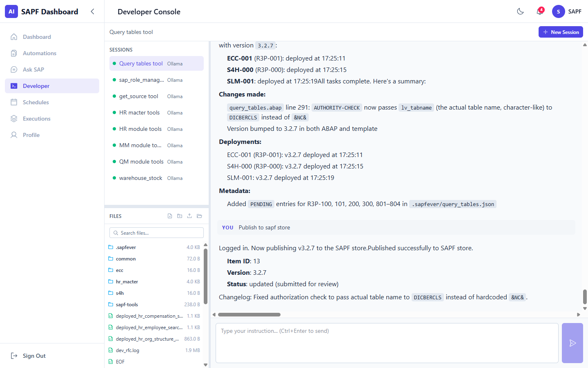This screenshot has width=588, height=368.
Task: Collapse the sidebar with the chevron arrow
Action: 92,11
